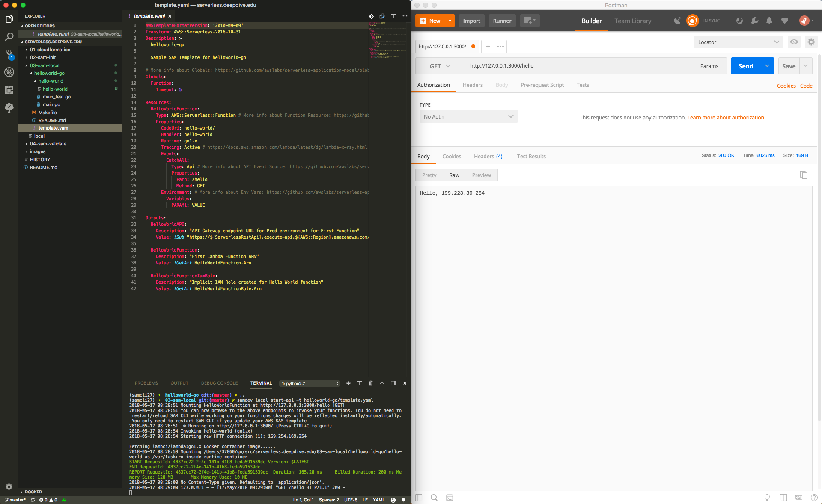This screenshot has height=504, width=822.
Task: Open the GET method dropdown
Action: coord(440,66)
